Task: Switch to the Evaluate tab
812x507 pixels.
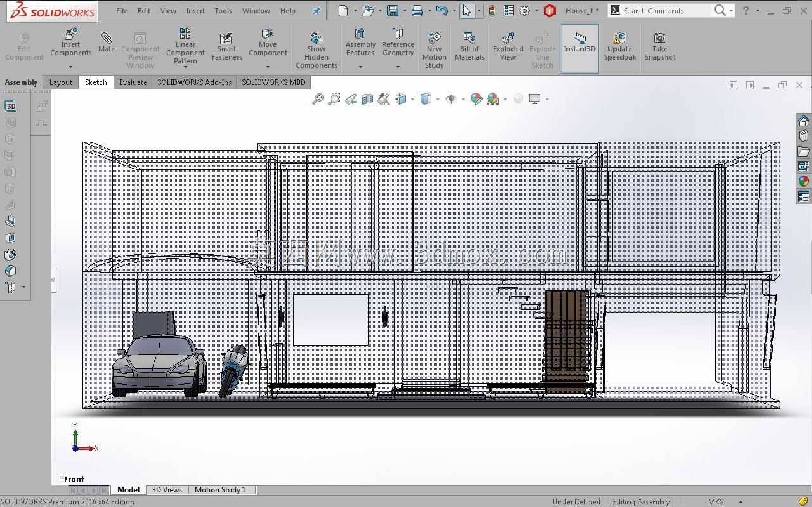Action: (x=133, y=82)
